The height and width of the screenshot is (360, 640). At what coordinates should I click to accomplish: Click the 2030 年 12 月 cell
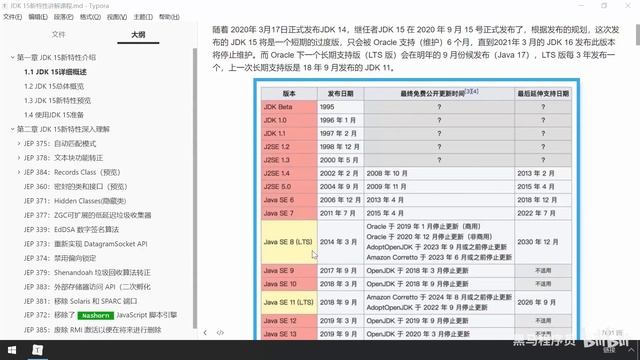pyautogui.click(x=543, y=242)
